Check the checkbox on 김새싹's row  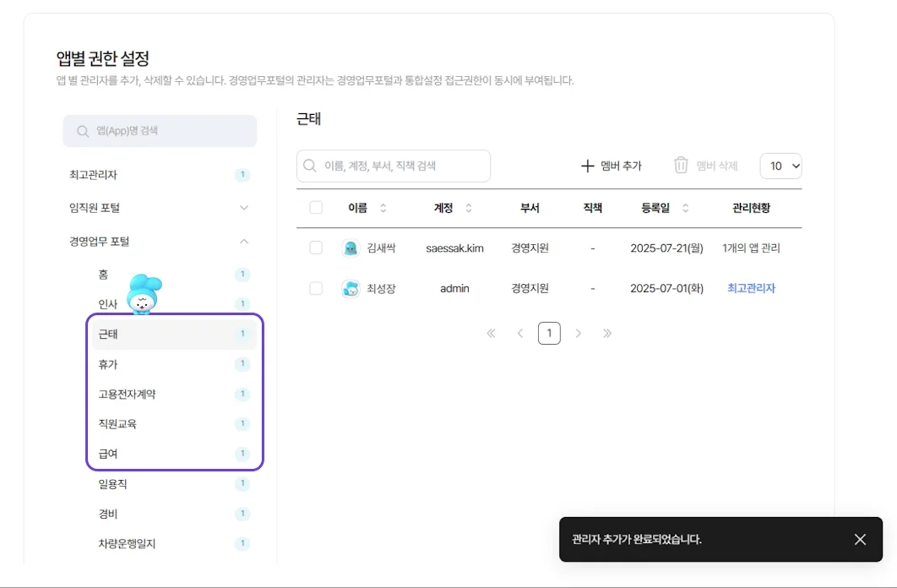pos(316,248)
